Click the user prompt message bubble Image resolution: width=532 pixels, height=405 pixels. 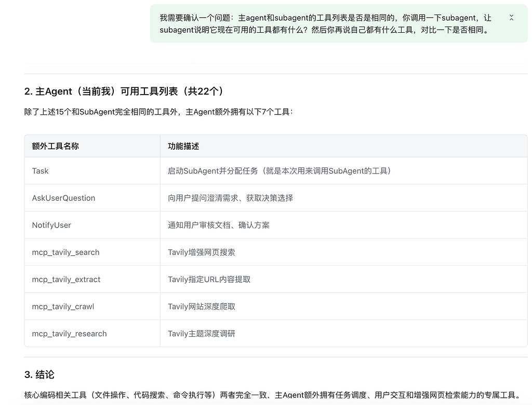pos(339,24)
